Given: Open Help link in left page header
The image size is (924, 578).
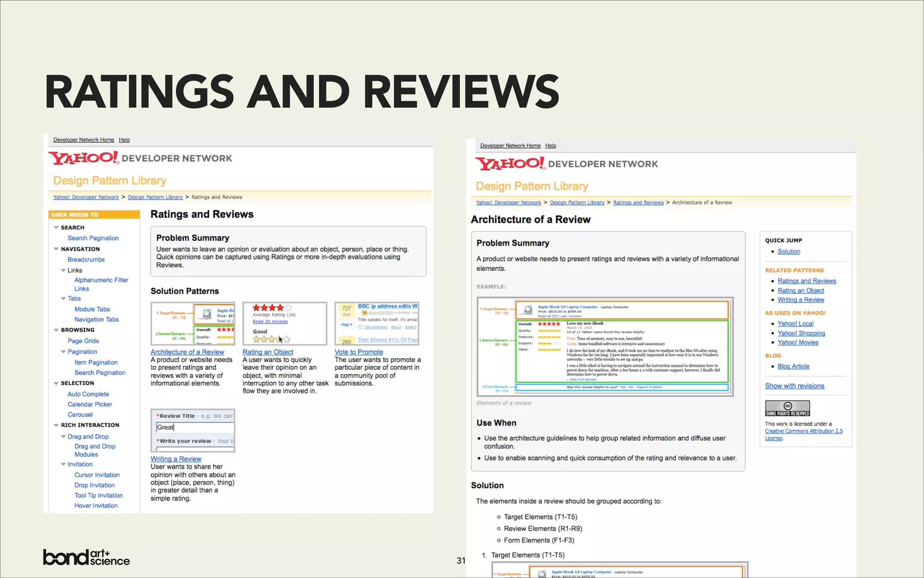Looking at the screenshot, I should [x=124, y=140].
